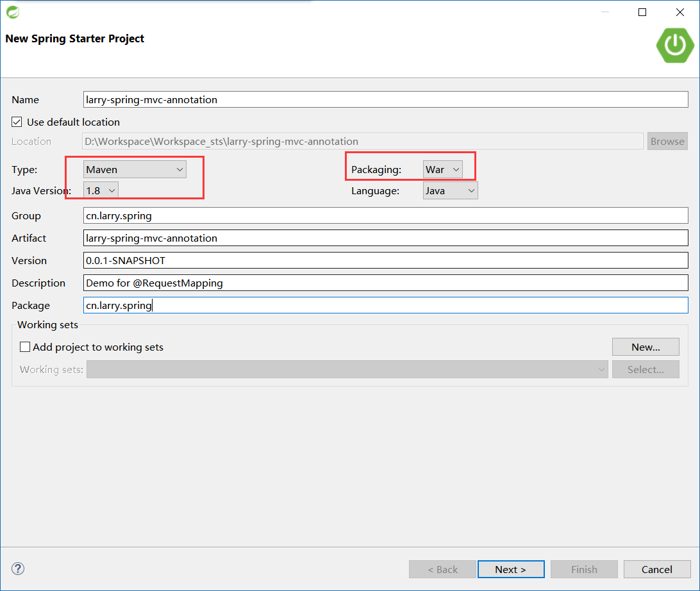This screenshot has width=700, height=591.
Task: Click the Finish button
Action: tap(584, 569)
